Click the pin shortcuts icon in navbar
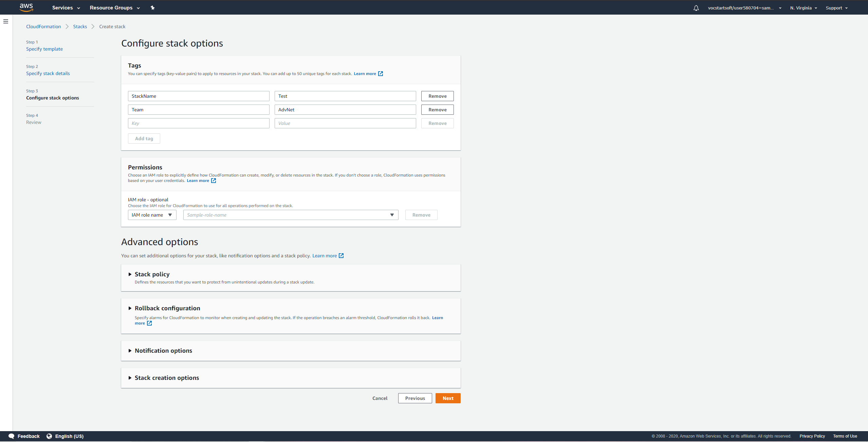The width and height of the screenshot is (868, 442). 153,8
